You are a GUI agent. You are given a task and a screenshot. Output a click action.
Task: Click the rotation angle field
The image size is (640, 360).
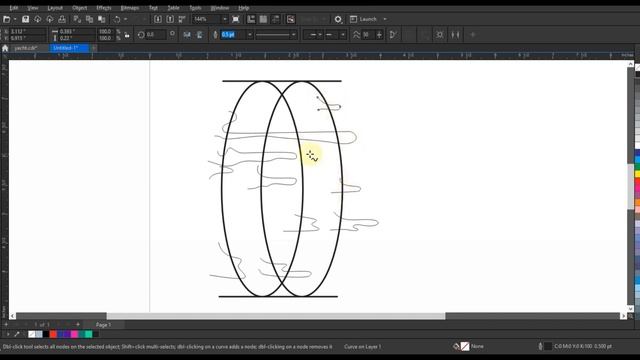[155, 35]
